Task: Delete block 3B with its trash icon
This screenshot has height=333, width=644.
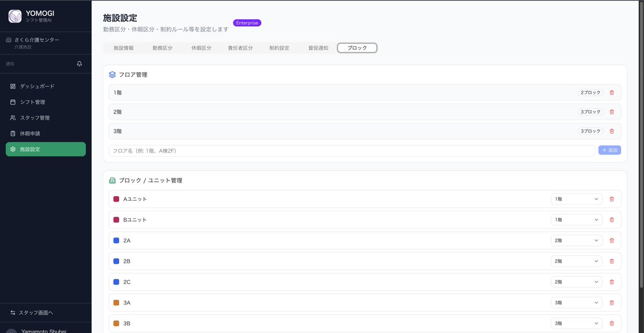Action: (x=612, y=323)
